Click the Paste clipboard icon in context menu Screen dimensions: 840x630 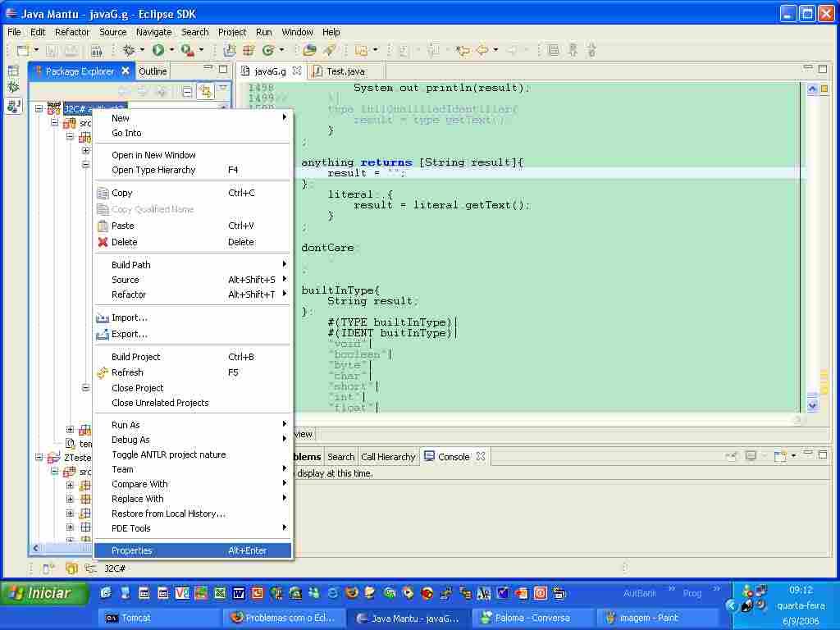[x=103, y=226]
